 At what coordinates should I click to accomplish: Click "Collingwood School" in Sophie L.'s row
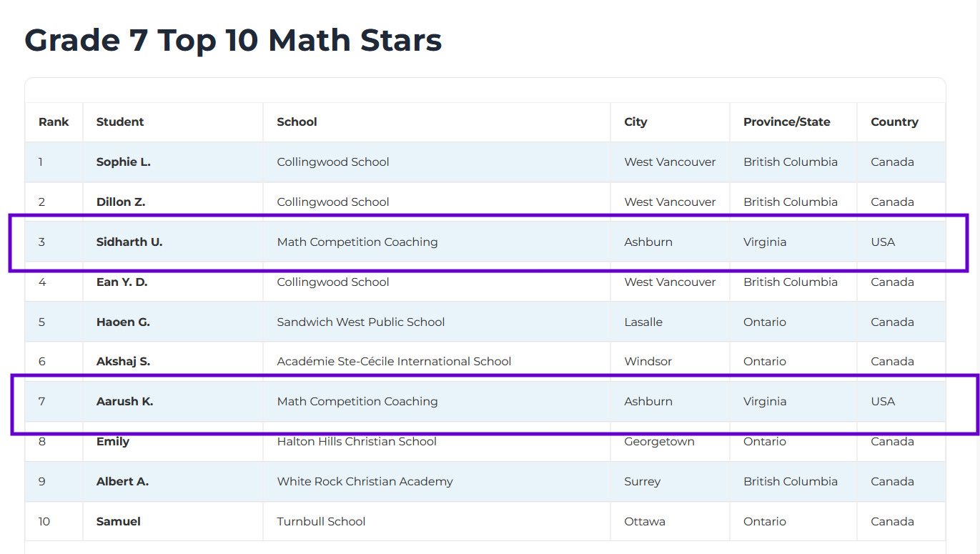(x=333, y=162)
